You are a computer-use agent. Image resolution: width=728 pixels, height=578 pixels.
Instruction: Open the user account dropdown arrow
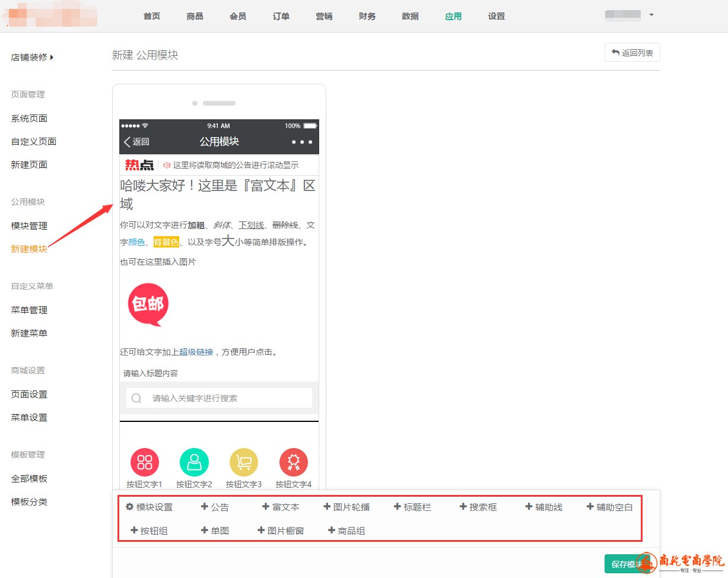(x=651, y=15)
